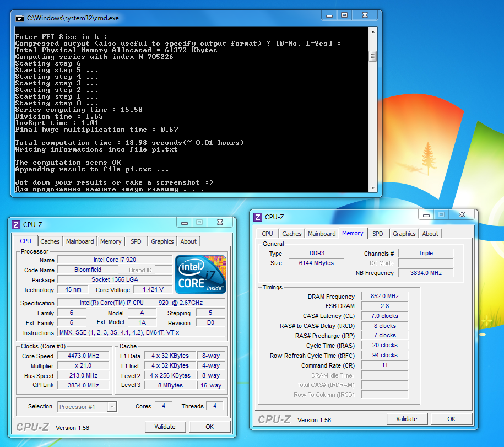
Task: Click the Specification field with i7 CPU 920
Action: coord(141,303)
